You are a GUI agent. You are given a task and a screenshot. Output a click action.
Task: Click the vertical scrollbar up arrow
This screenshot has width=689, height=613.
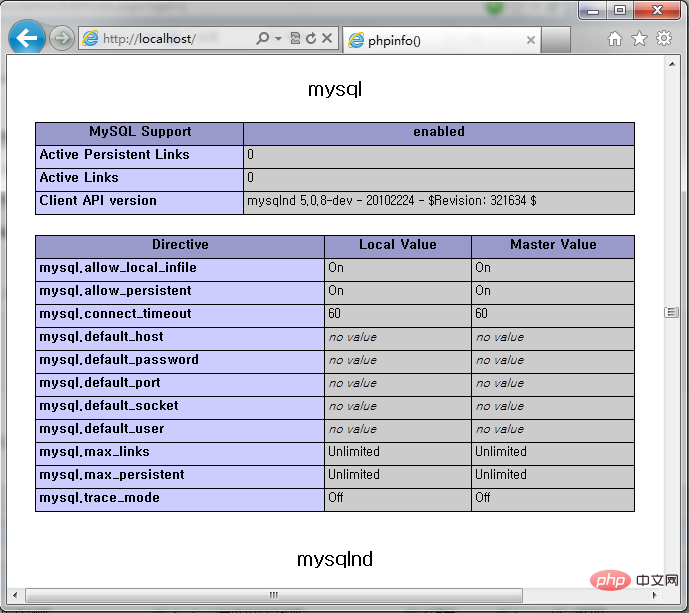pos(672,64)
